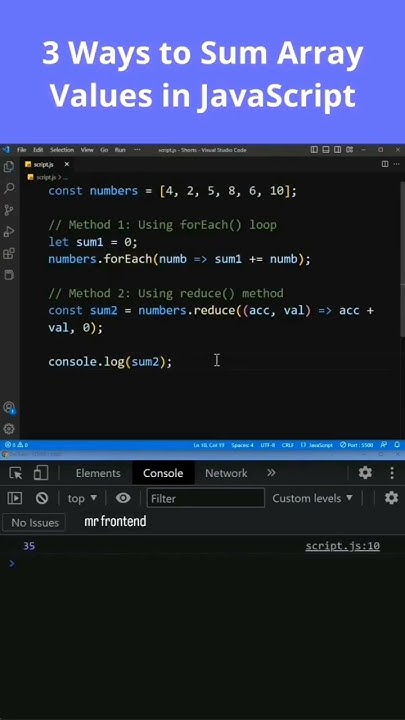Open editor More Actions ellipsis menu
This screenshot has width=405, height=720.
pos(397,164)
